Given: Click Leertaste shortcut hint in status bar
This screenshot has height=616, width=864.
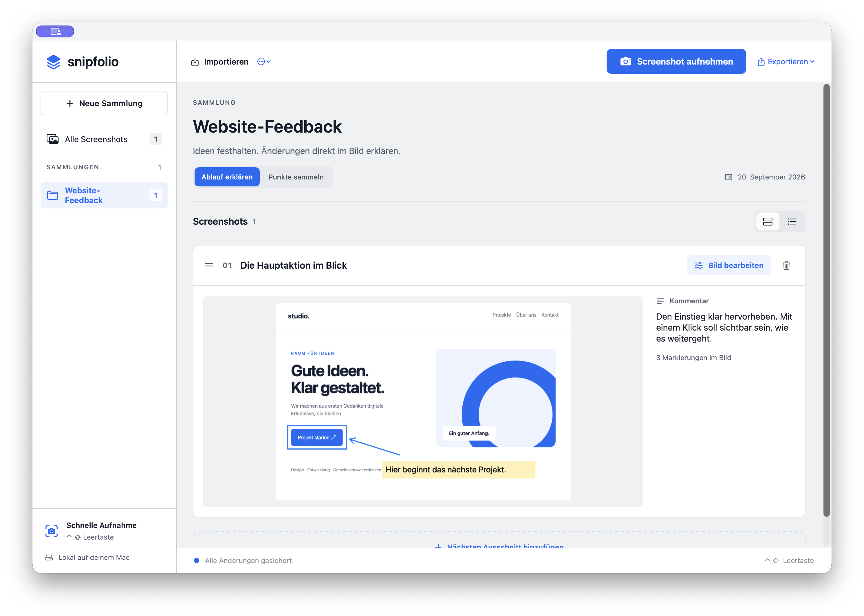Looking at the screenshot, I should coord(789,561).
